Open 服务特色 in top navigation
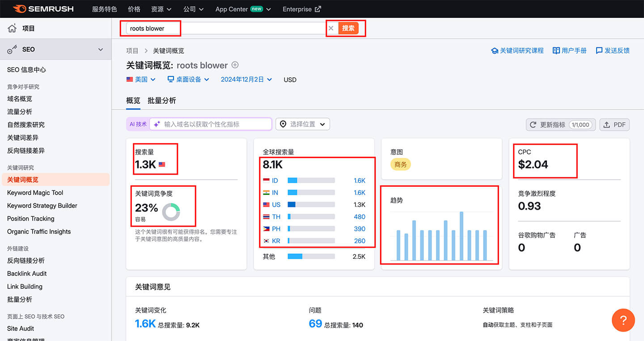 pyautogui.click(x=104, y=9)
